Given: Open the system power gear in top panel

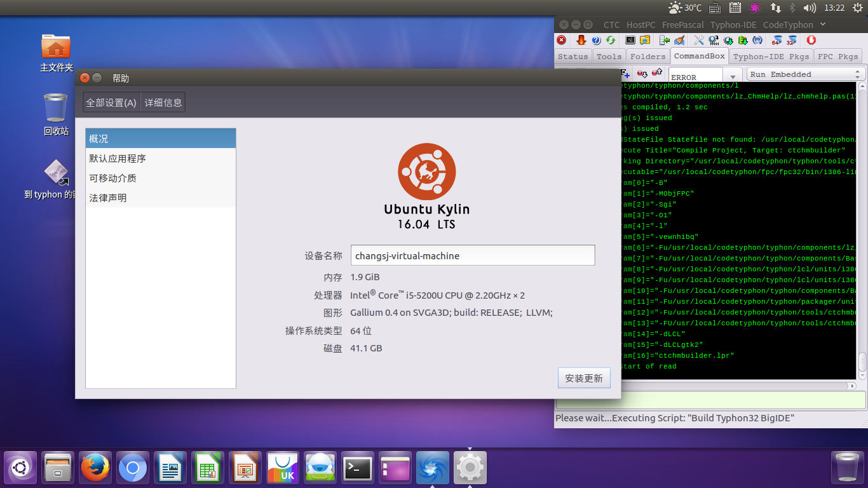Looking at the screenshot, I should click(858, 8).
